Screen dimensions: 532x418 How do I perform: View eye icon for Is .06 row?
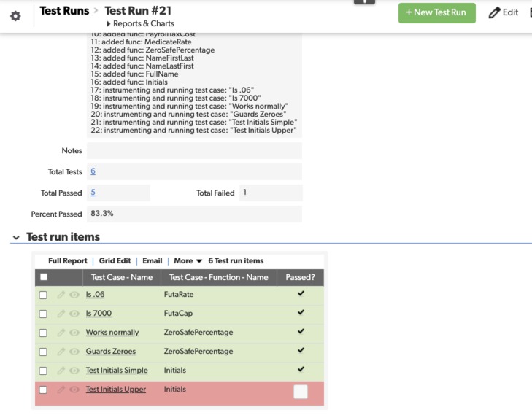[74, 295]
